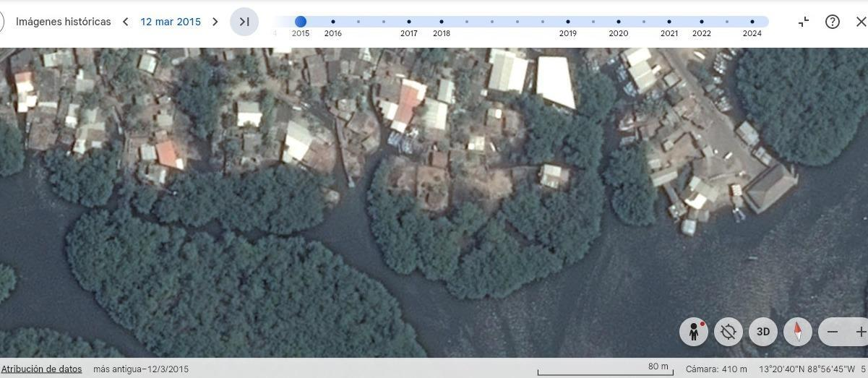This screenshot has width=868, height=378.
Task: Toggle the 3D view button
Action: [x=763, y=332]
